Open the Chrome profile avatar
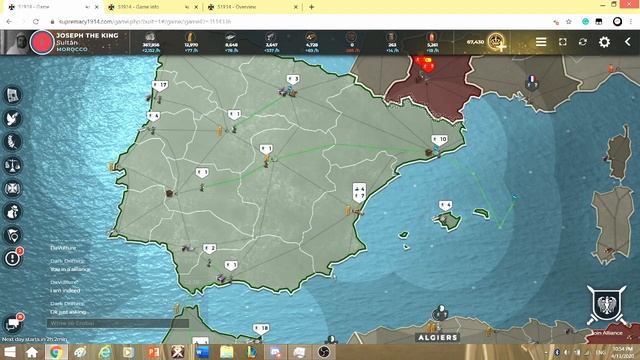The height and width of the screenshot is (360, 640). click(x=618, y=22)
